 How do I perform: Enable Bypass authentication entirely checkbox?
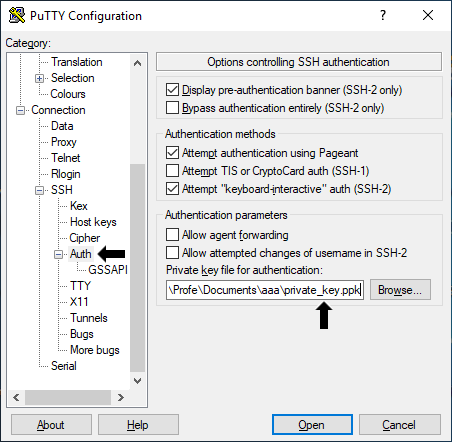pyautogui.click(x=172, y=108)
